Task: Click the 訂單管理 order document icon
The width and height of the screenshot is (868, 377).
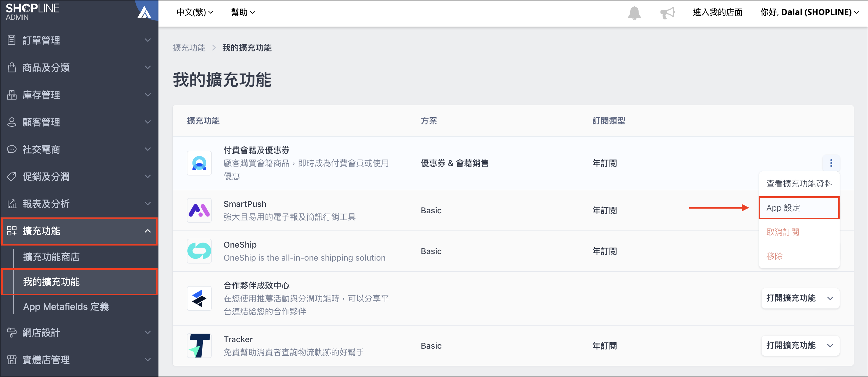Action: tap(12, 40)
